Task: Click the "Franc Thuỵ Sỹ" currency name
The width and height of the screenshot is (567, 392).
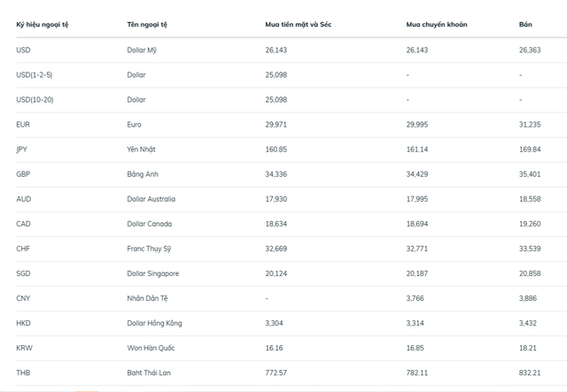Action: 150,249
